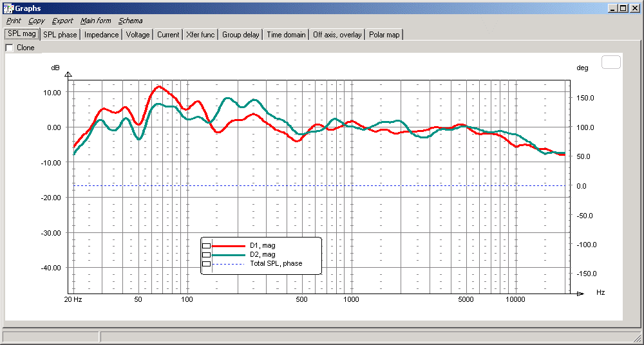The height and width of the screenshot is (345, 644).
Task: Open the Schema menu
Action: point(131,21)
